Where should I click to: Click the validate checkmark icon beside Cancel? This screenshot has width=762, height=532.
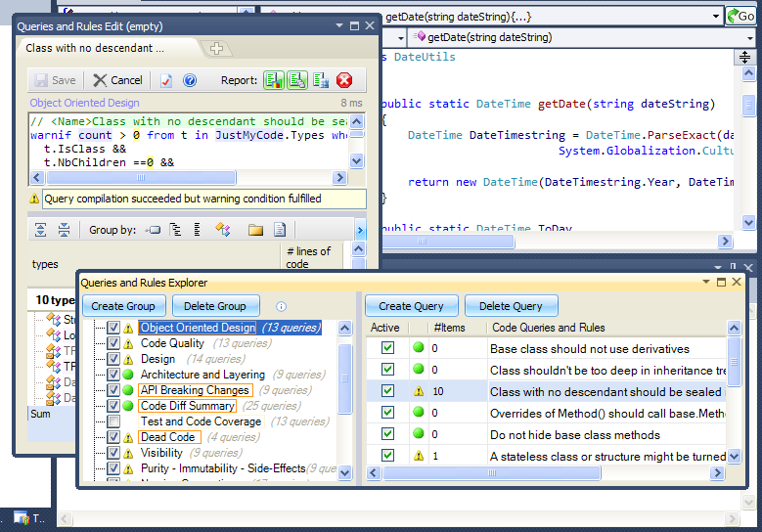(x=165, y=80)
